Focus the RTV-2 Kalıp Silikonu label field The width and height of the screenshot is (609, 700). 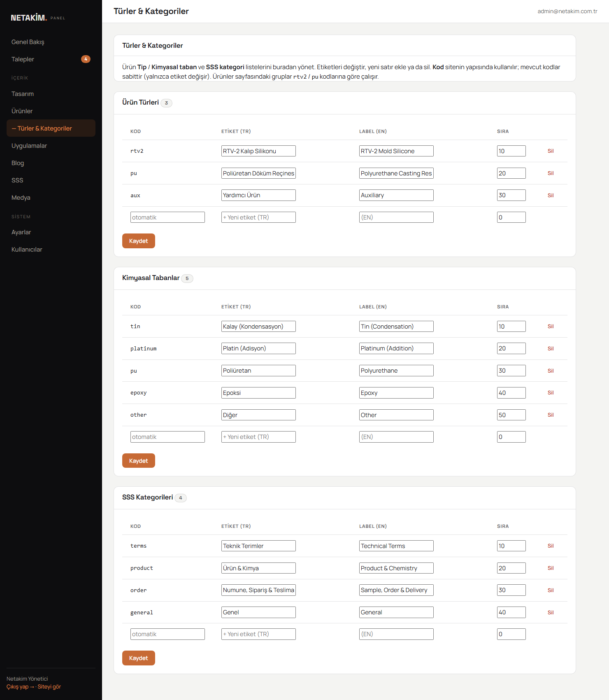(258, 151)
